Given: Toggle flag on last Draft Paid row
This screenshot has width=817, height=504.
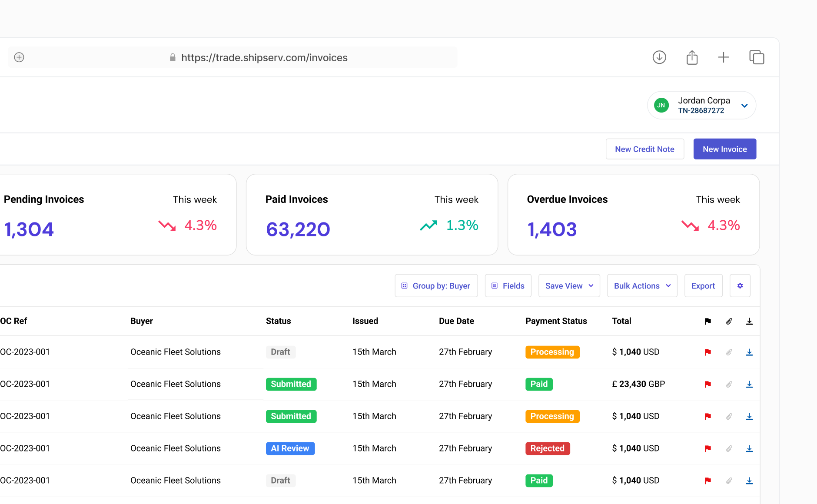Looking at the screenshot, I should pos(708,481).
